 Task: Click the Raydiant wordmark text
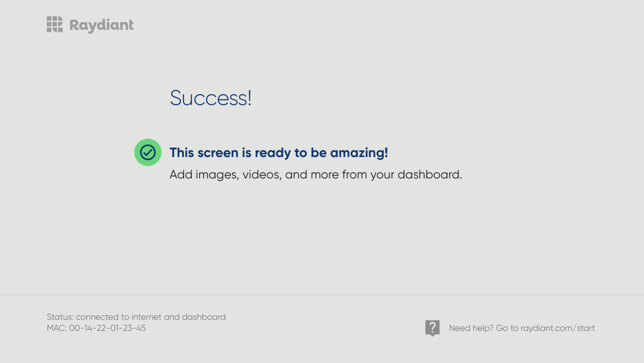tap(101, 25)
